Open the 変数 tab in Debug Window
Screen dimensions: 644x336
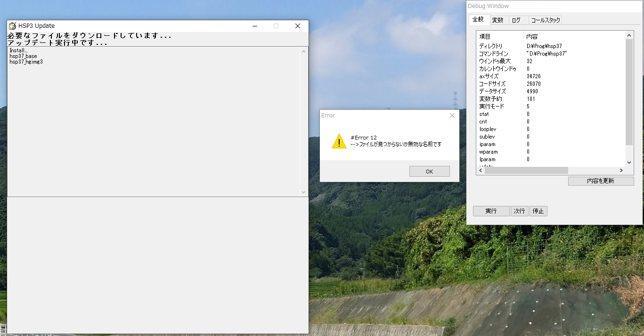(497, 20)
